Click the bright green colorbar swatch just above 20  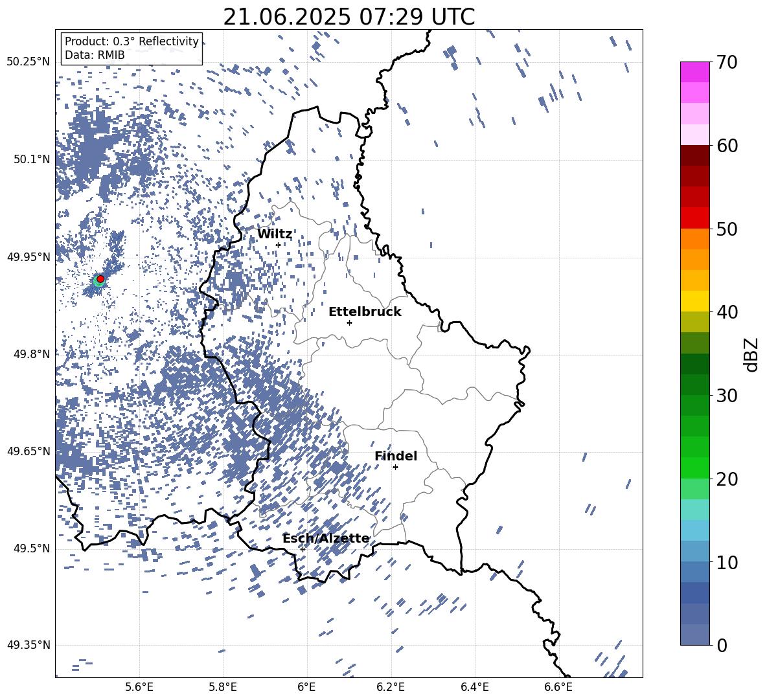[694, 468]
